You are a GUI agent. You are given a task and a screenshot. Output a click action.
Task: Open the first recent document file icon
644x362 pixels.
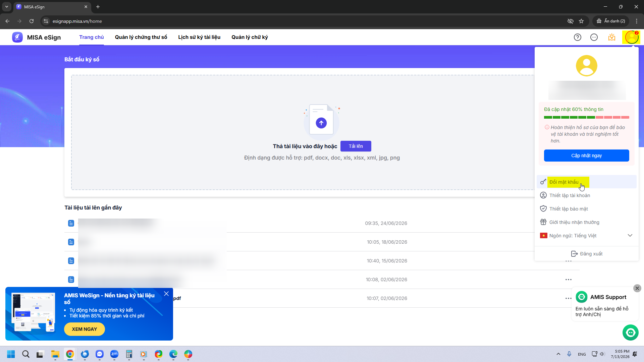coord(71,223)
